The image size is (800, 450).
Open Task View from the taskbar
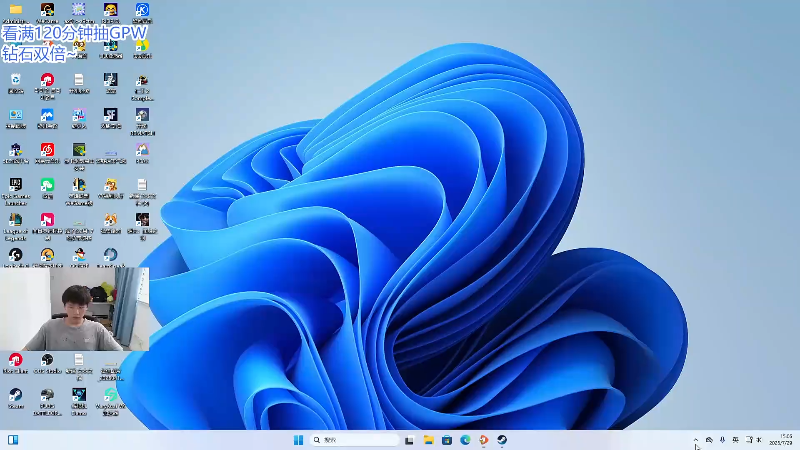[409, 440]
